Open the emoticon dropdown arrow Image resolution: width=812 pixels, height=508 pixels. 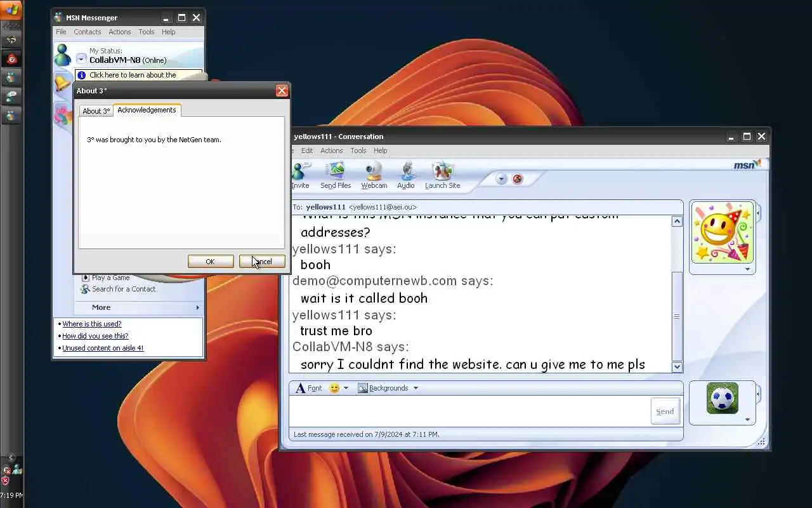(346, 388)
